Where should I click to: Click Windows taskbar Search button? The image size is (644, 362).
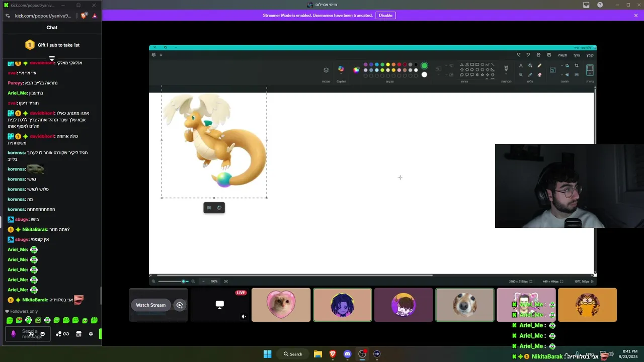pyautogui.click(x=293, y=354)
